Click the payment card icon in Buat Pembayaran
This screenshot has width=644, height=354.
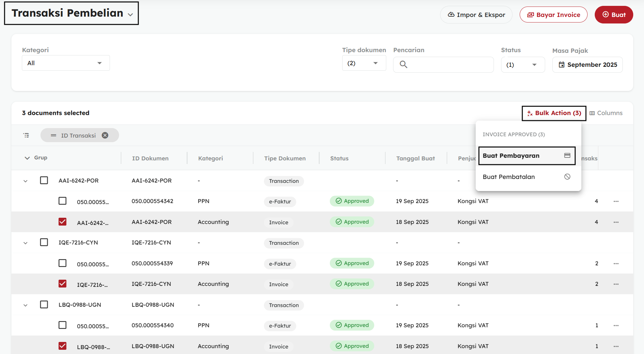pos(567,155)
